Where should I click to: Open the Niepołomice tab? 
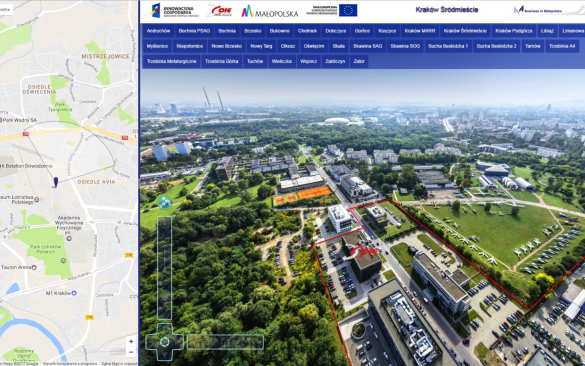[190, 46]
